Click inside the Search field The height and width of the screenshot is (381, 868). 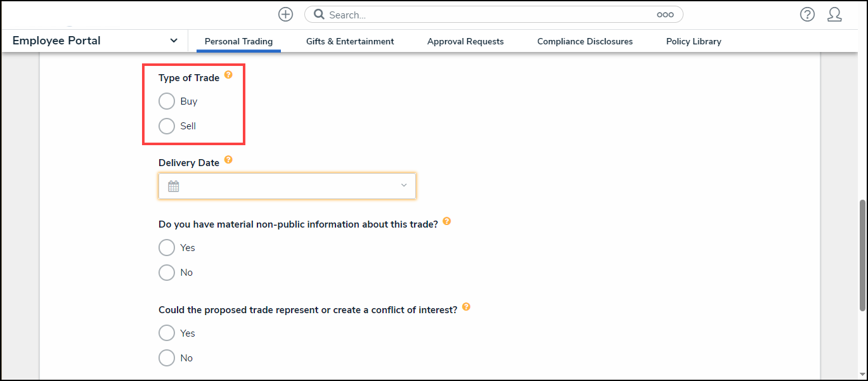pyautogui.click(x=444, y=14)
